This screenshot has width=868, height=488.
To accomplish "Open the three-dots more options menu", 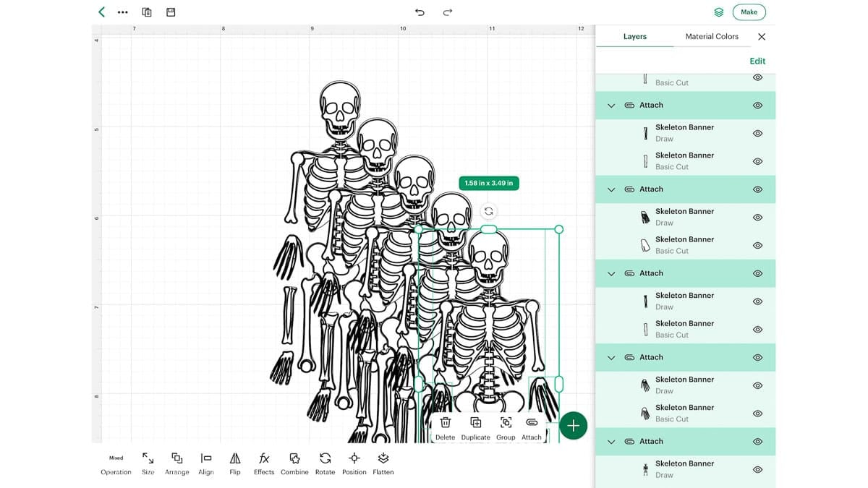I will tap(122, 12).
